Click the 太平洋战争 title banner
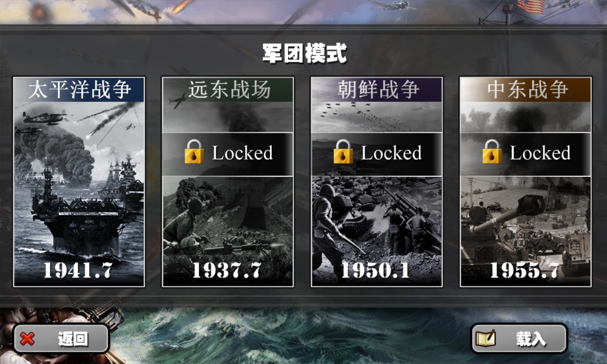Viewport: 607px width, 364px height. (x=79, y=90)
